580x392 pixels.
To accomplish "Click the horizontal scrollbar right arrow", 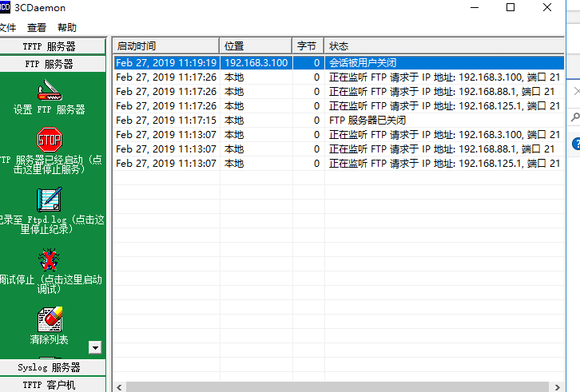I will (x=557, y=387).
